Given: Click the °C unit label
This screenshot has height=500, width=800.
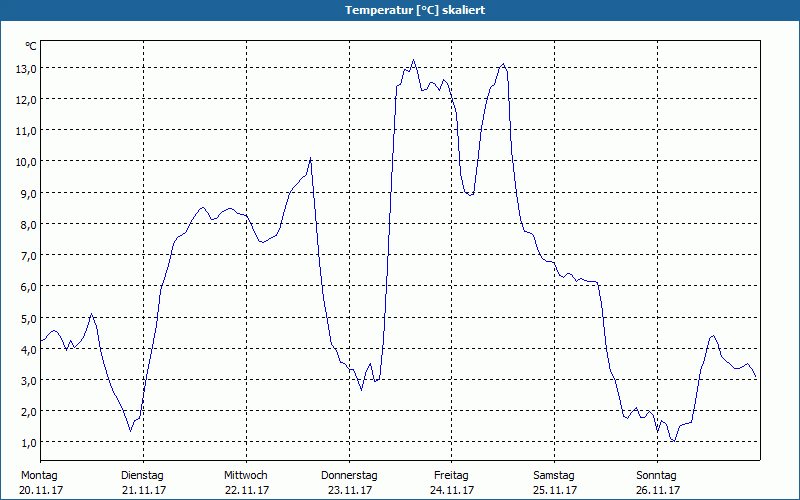Looking at the screenshot, I should [31, 46].
